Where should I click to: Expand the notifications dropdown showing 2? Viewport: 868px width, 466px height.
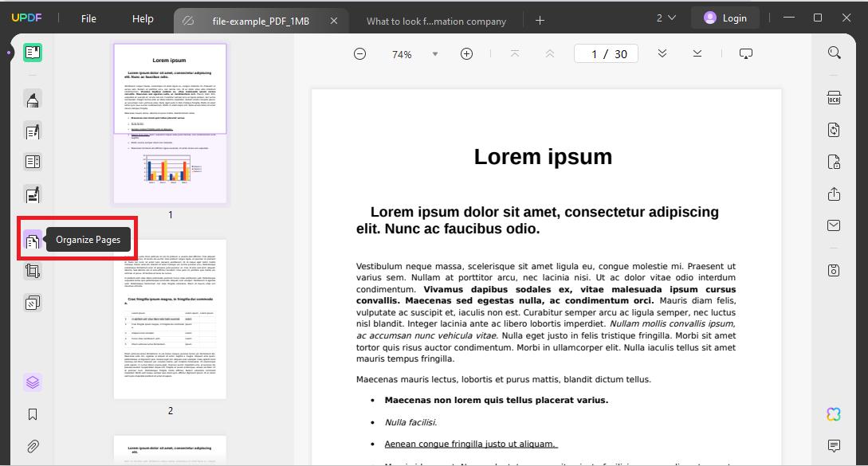coord(667,17)
